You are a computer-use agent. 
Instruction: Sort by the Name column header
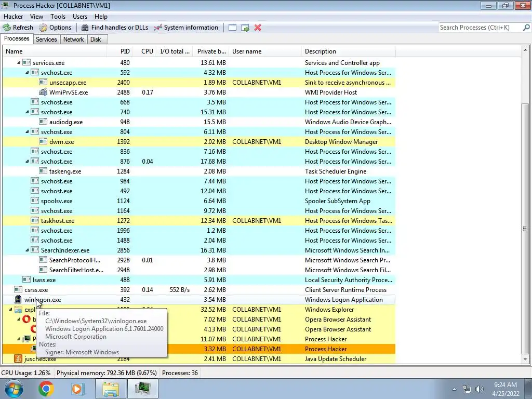tap(55, 51)
